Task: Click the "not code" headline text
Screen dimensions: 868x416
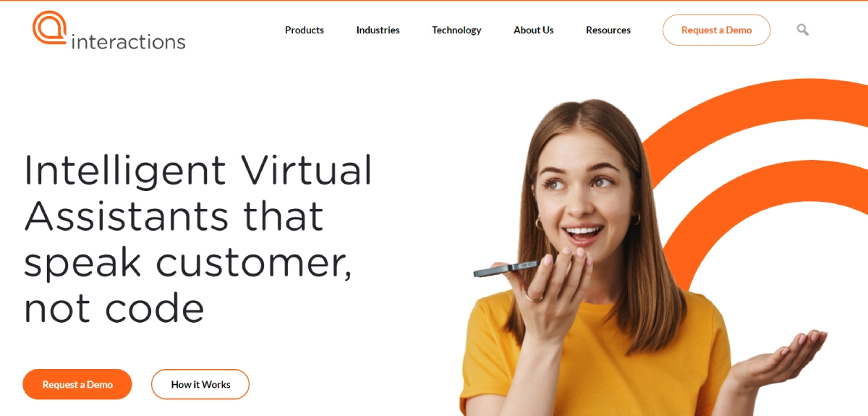Action: pos(114,308)
